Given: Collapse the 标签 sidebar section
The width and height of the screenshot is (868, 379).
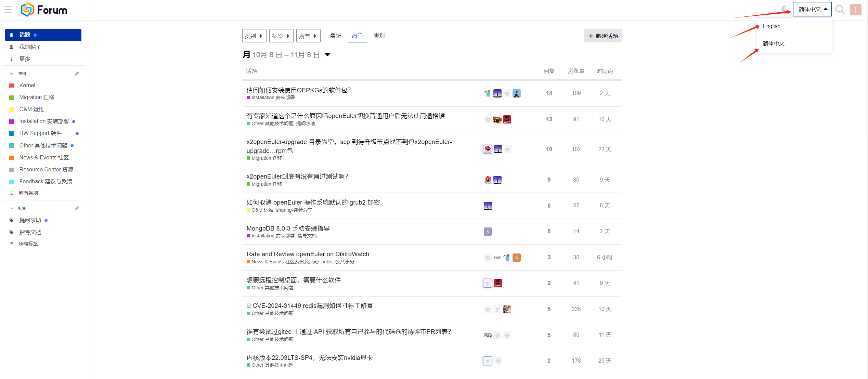Looking at the screenshot, I should (x=12, y=208).
